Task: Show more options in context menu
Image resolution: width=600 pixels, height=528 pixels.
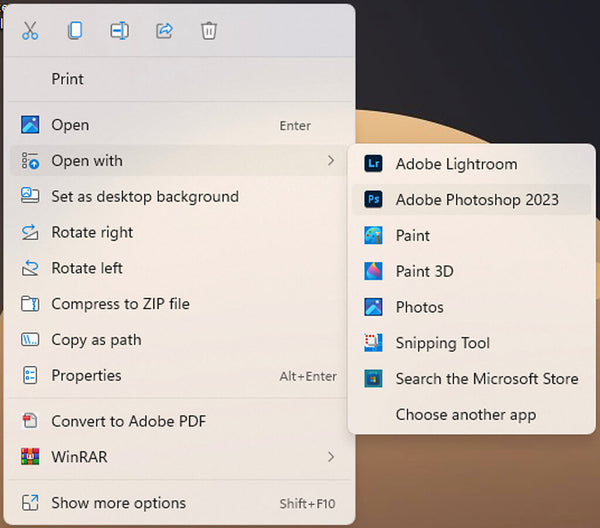Action: point(118,503)
